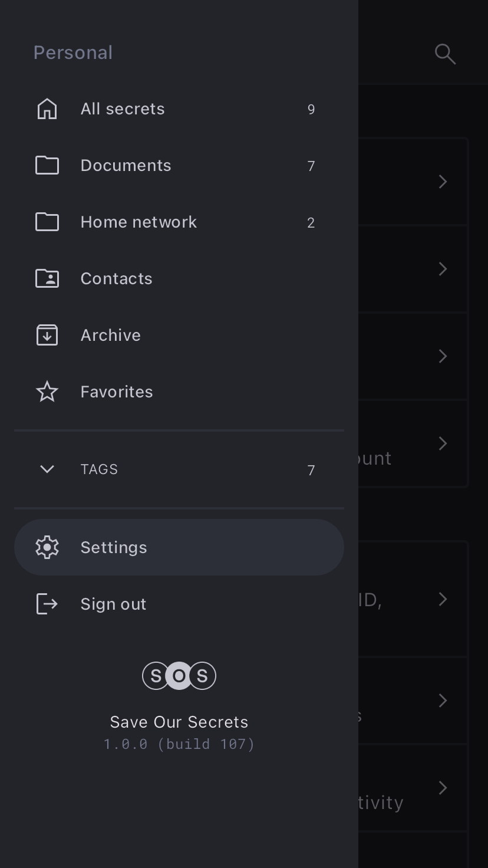Image resolution: width=488 pixels, height=868 pixels.
Task: Click the Archive box icon
Action: click(47, 335)
